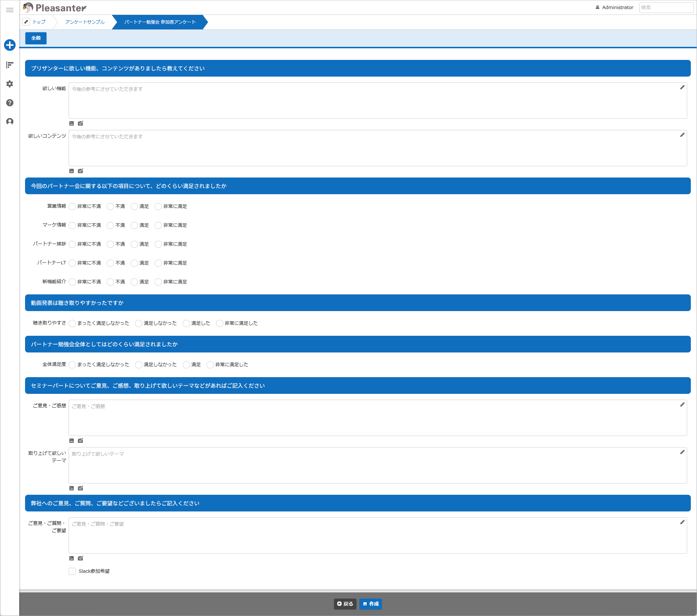The image size is (697, 616).
Task: Click パートナー勉強会 参加者アンケート breadcrumb
Action: tap(160, 22)
